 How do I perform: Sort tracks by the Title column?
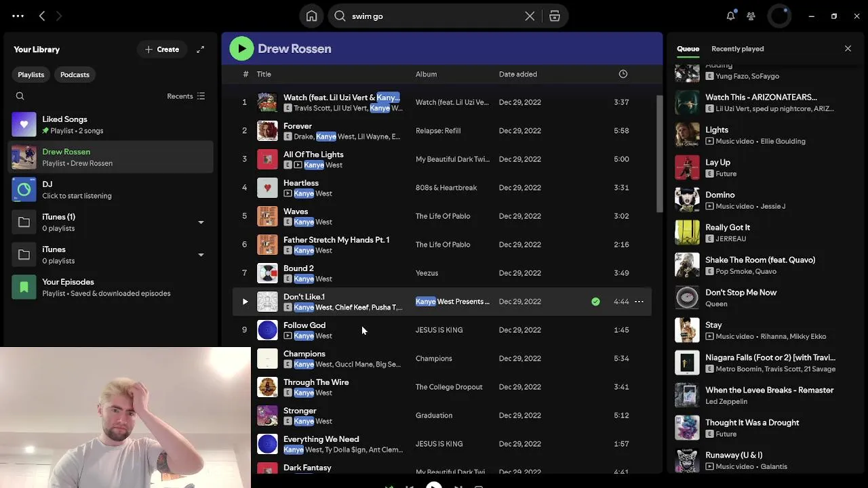click(x=264, y=74)
